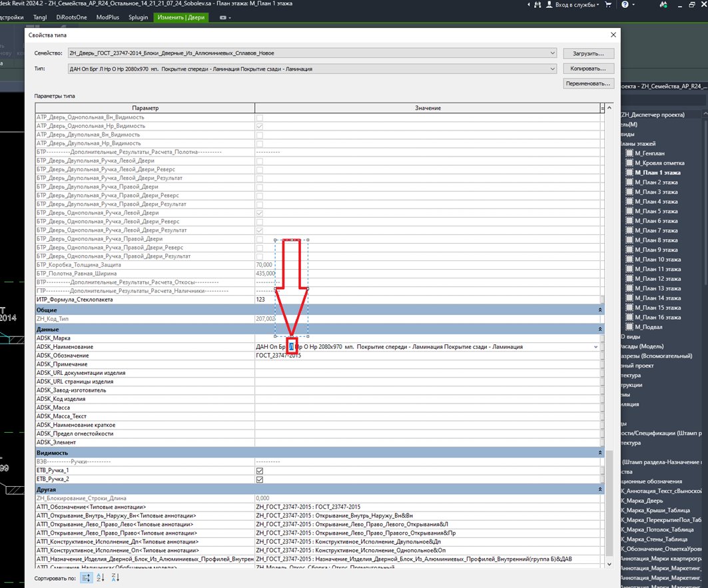Open М_План 1 этажа in project browser
Screen dimensions: 708x588
click(657, 172)
